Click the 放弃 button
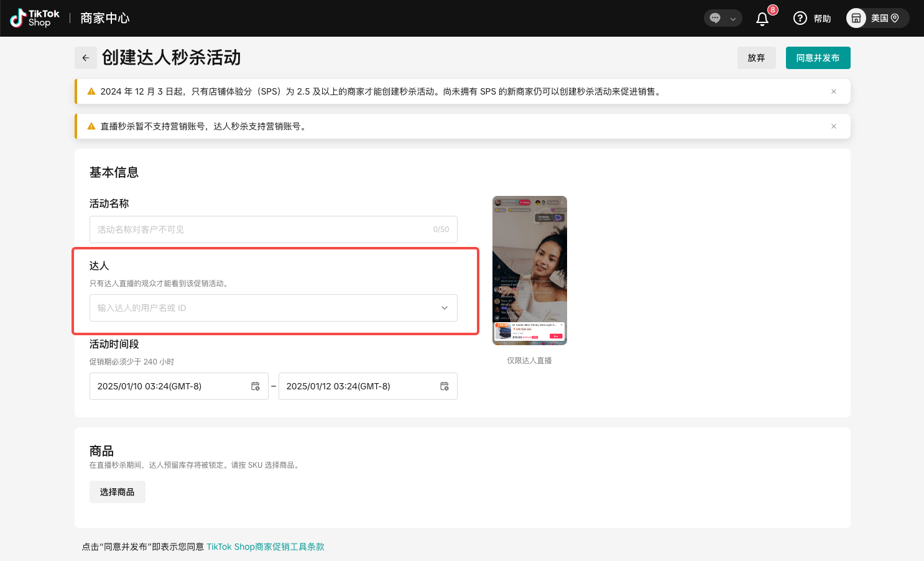924x561 pixels. click(756, 58)
